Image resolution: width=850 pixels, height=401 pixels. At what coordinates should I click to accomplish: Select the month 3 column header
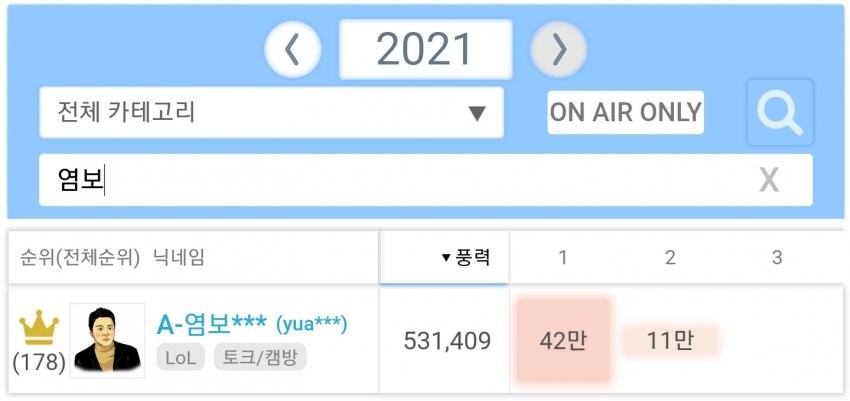(777, 258)
